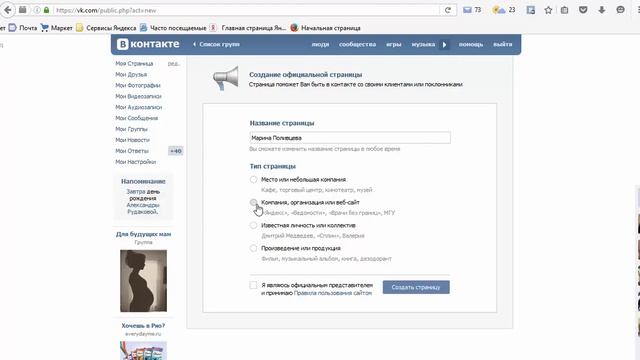640x360 pixels.
Task: Click the chat bubble toolbar icon
Action: click(620, 10)
